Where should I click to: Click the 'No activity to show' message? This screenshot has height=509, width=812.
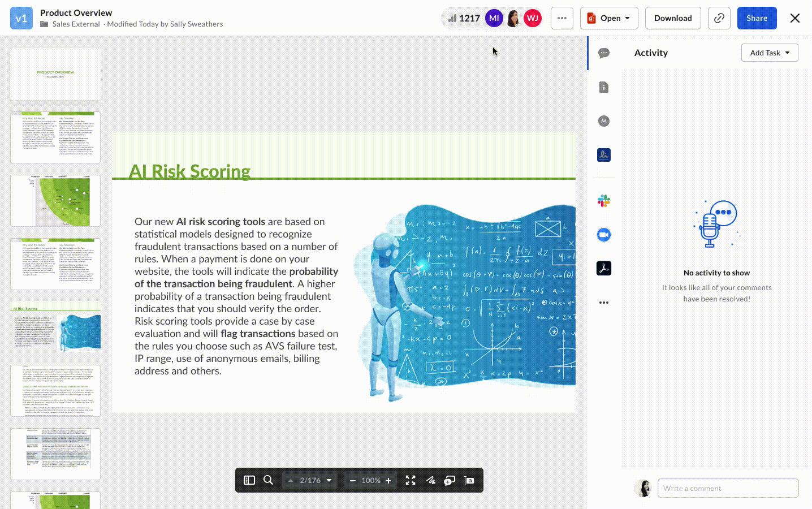(716, 273)
